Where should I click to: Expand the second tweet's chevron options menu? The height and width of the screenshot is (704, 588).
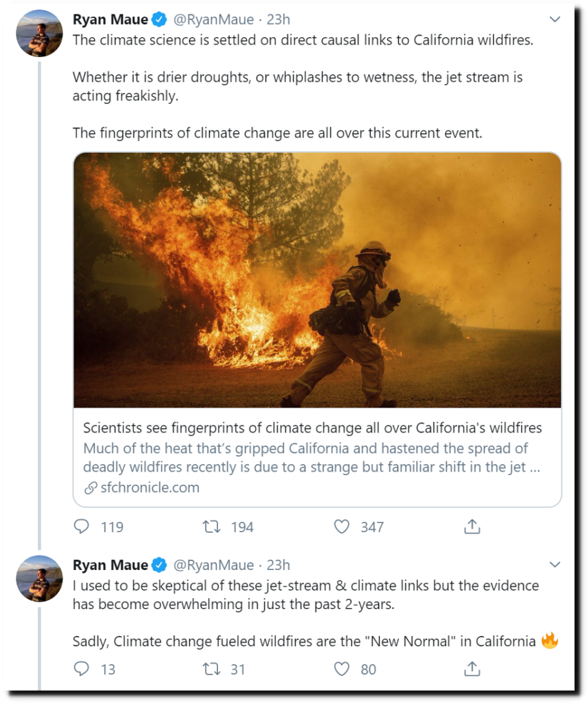tap(555, 564)
